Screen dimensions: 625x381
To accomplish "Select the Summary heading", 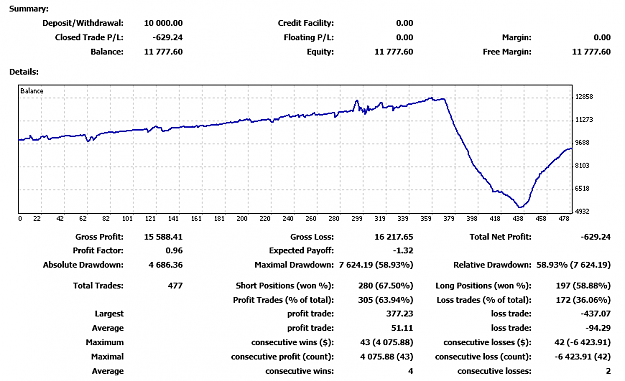I will pos(29,9).
